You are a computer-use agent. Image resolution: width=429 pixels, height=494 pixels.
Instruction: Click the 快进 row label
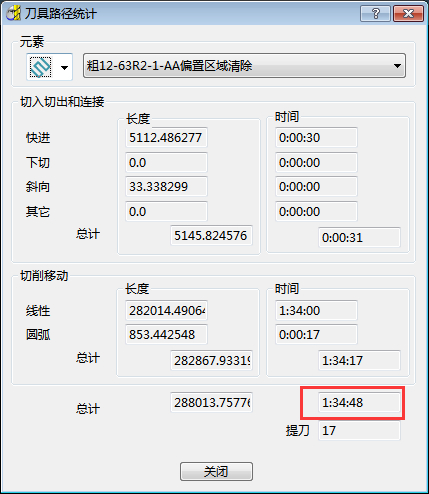(38, 138)
